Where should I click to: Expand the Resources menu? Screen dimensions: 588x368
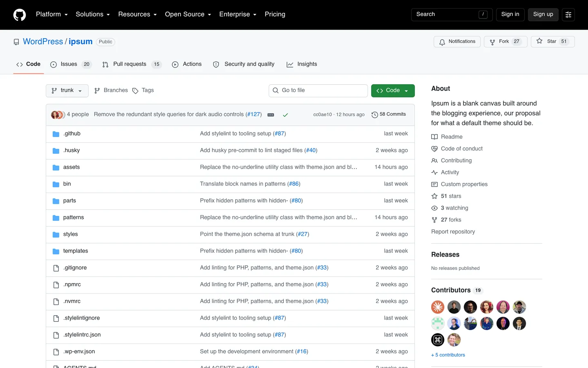tap(137, 14)
